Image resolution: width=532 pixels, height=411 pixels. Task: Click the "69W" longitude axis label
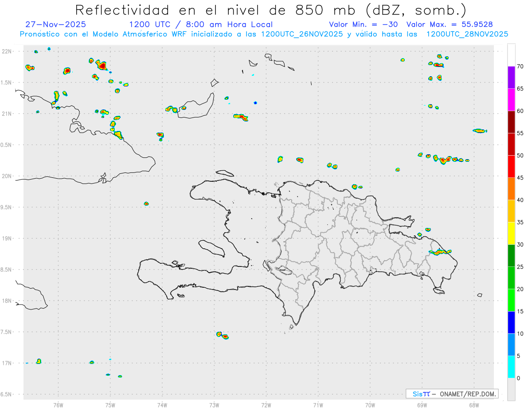[x=422, y=404]
